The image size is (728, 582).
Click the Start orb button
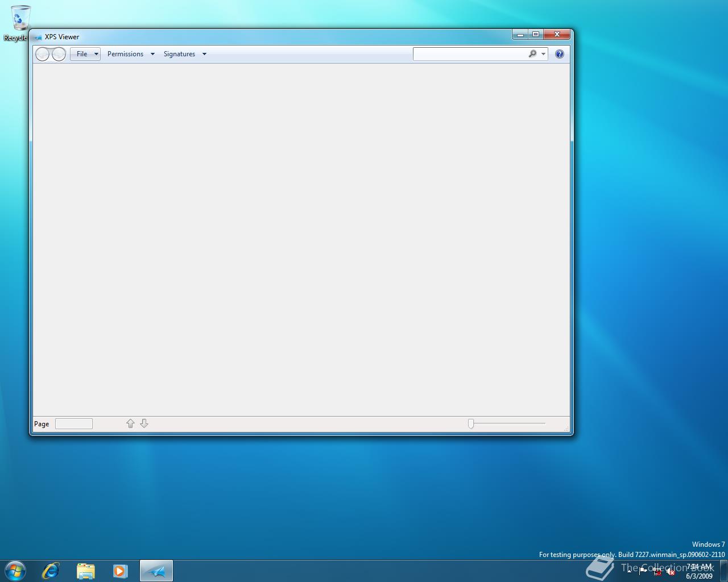tap(15, 571)
